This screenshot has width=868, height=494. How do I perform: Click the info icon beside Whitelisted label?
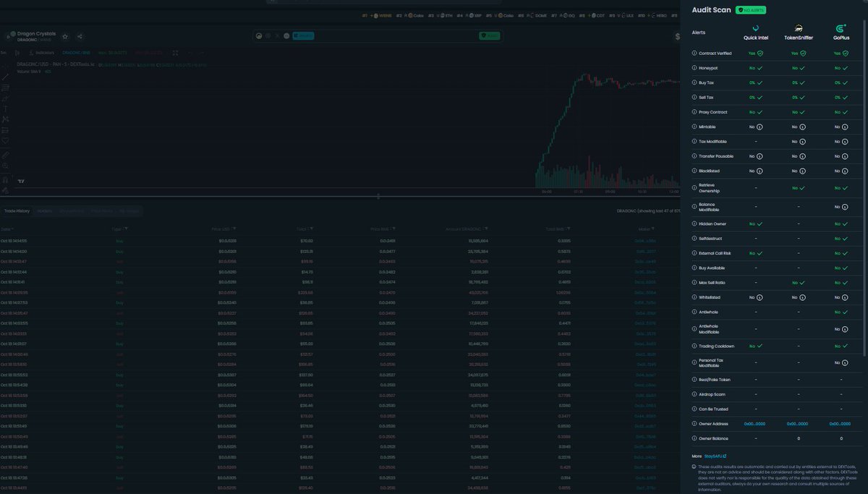[x=694, y=297]
